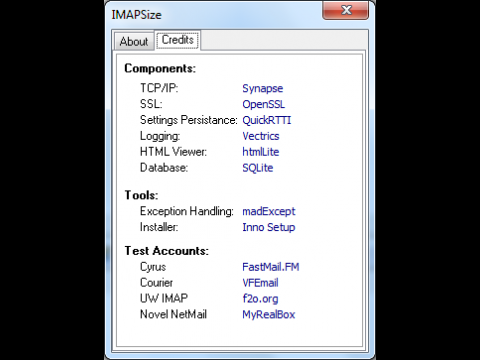Follow the madExcept link
This screenshot has width=480, height=360.
[x=269, y=211]
